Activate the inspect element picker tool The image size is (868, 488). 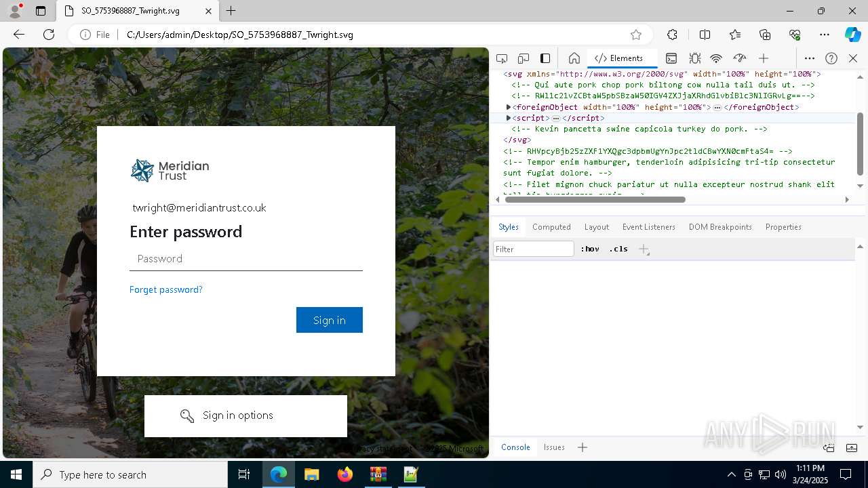(x=502, y=58)
